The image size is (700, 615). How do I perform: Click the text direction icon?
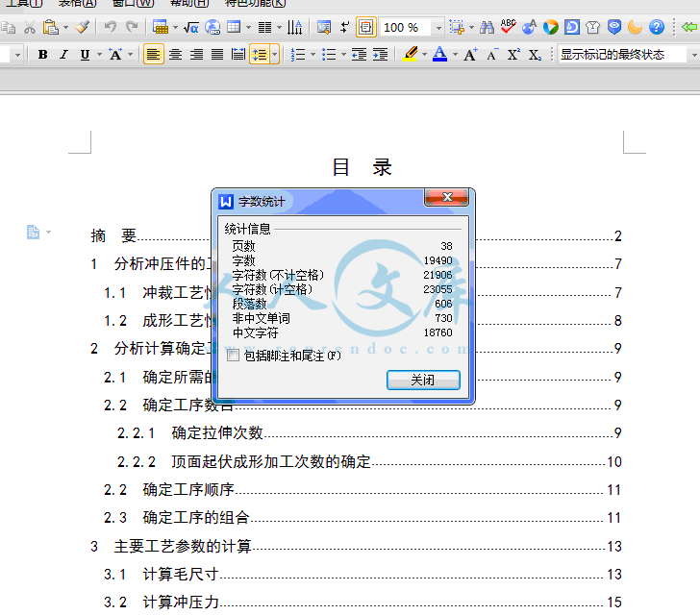(x=294, y=28)
